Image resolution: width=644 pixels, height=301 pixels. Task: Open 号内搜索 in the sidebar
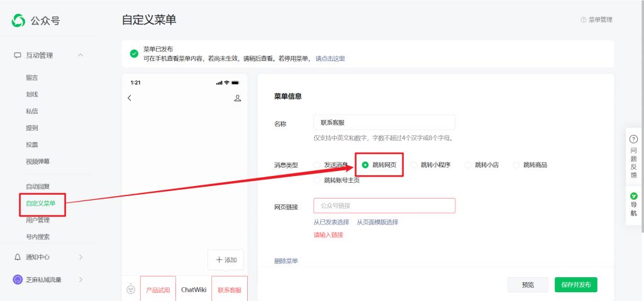(x=38, y=236)
